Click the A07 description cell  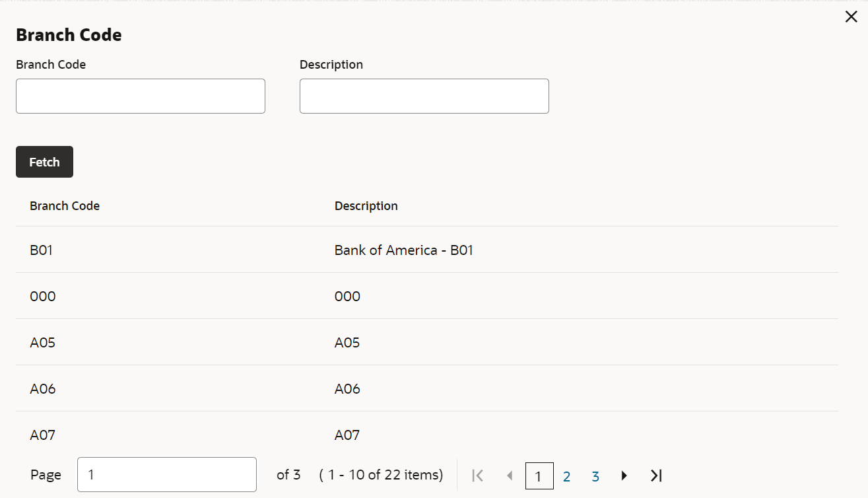coord(347,435)
